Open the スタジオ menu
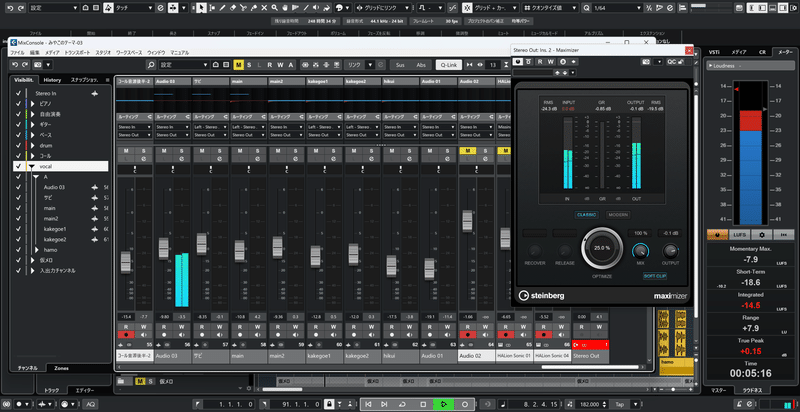The width and height of the screenshot is (800, 412). 104,53
